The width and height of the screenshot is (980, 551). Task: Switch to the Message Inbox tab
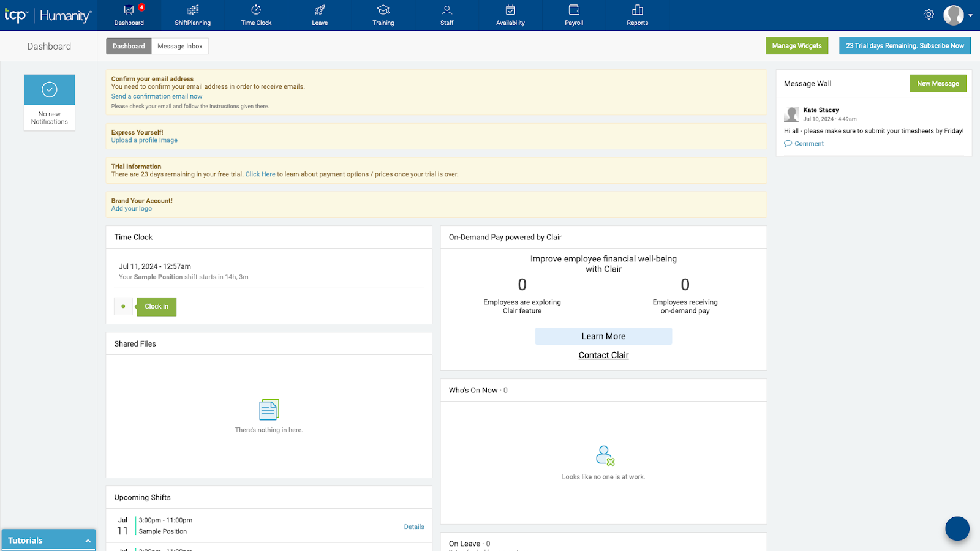point(180,47)
